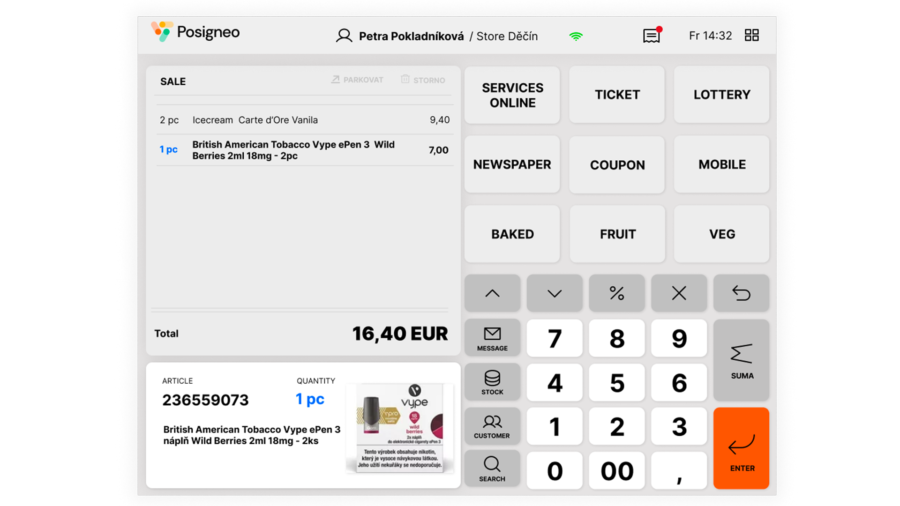Click the Parkovat button

click(x=357, y=80)
